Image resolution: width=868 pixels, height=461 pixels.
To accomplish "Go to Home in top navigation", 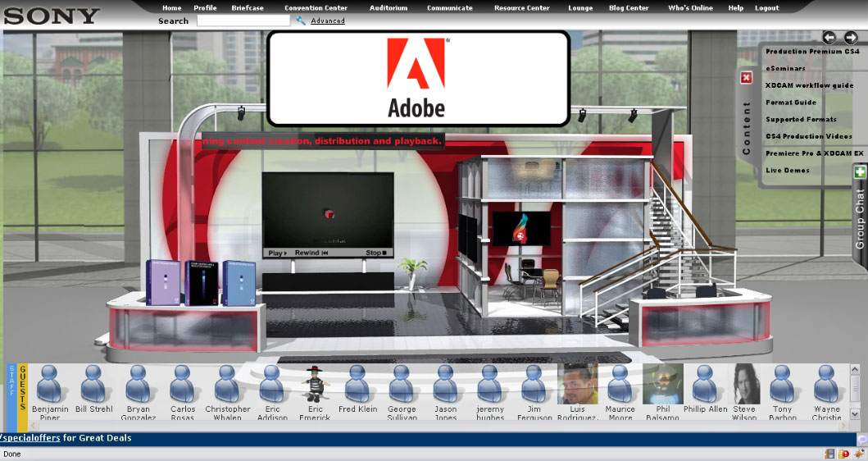I will click(x=171, y=7).
